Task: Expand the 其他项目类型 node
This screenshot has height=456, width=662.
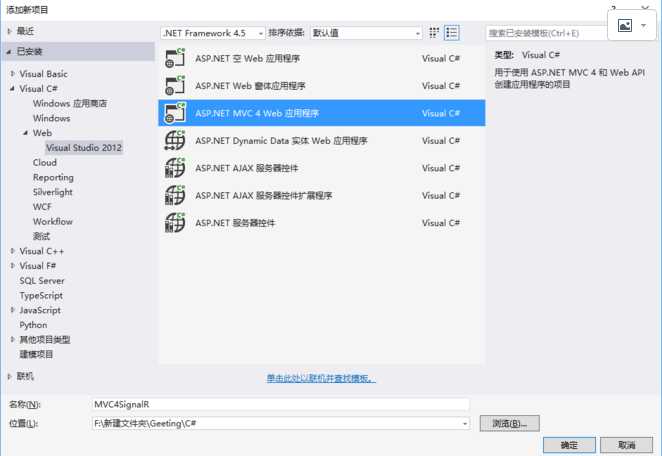Action: (12, 339)
